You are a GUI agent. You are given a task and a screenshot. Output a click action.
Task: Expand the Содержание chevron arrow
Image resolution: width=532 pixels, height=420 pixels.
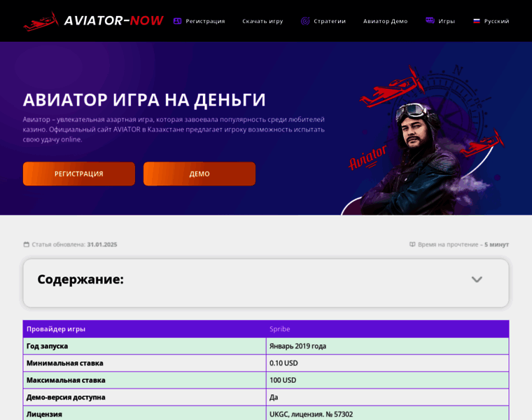point(477,279)
